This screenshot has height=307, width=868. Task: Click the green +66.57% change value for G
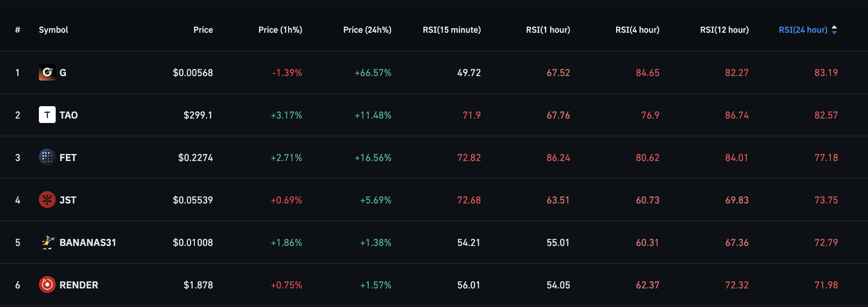373,73
